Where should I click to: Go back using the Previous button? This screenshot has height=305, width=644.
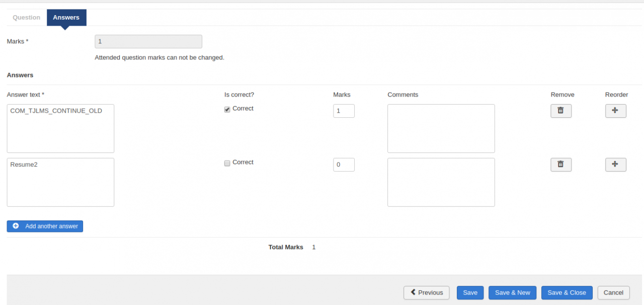coord(426,292)
